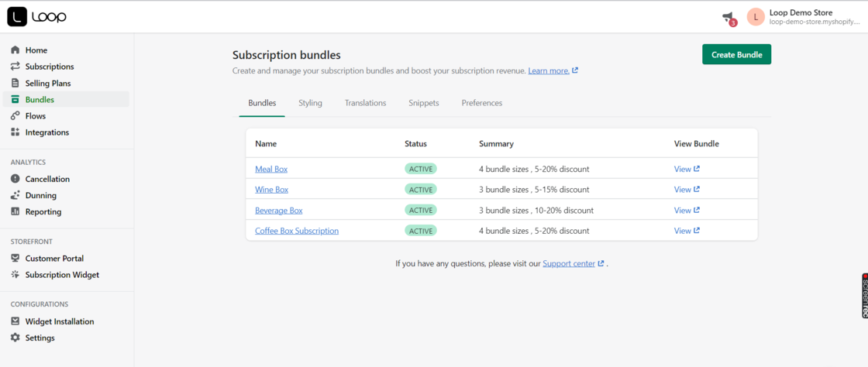Click the Integrations grid icon

15,132
